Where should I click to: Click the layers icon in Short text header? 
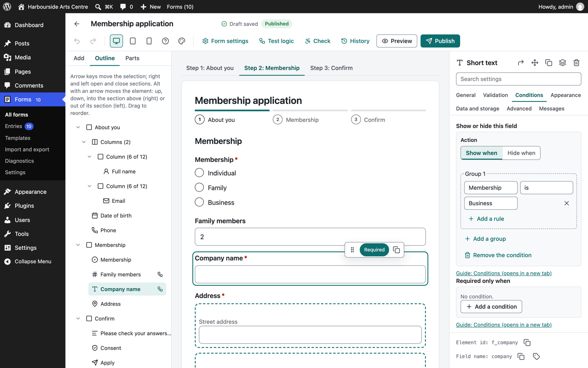[x=563, y=63]
